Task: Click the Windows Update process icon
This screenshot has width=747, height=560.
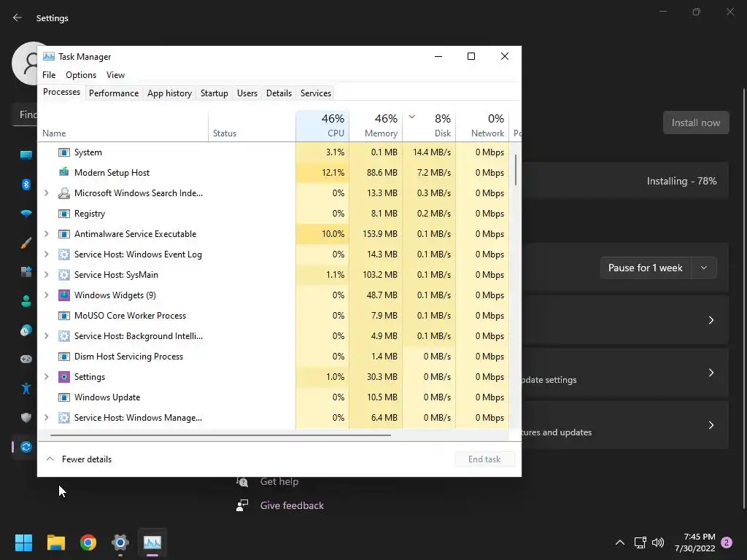Action: click(64, 397)
